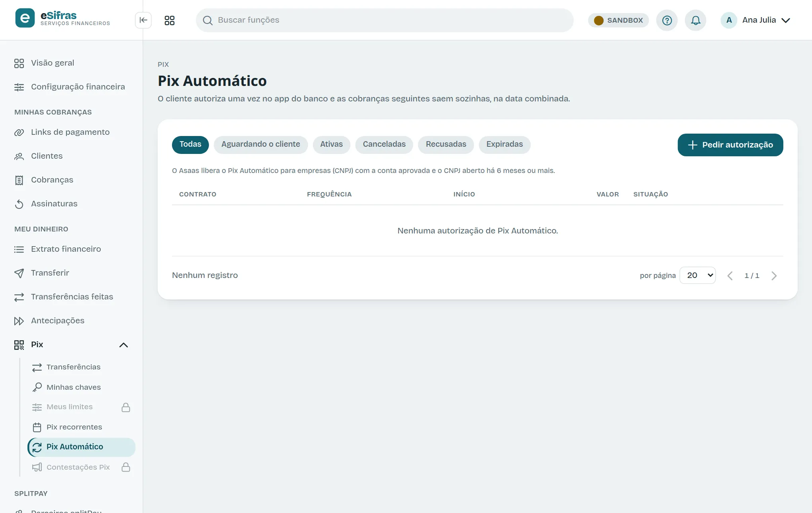812x513 pixels.
Task: Click the eSifras logo
Action: point(62,18)
